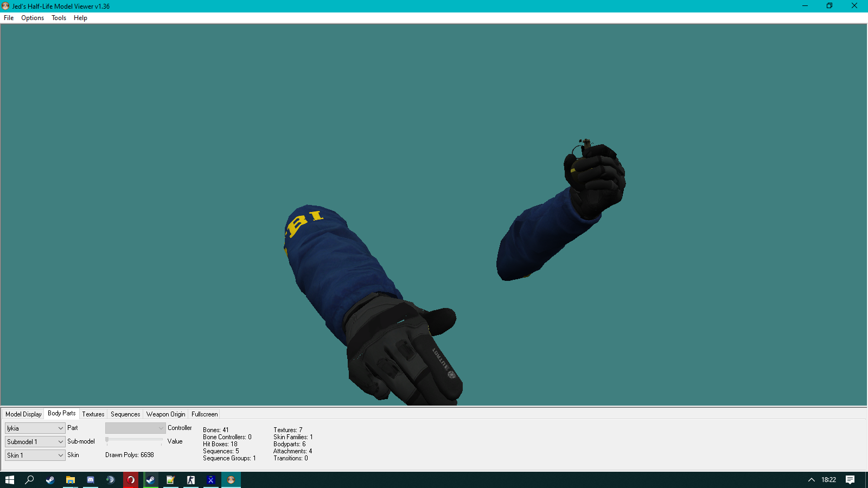
Task: Open the Help menu
Action: [80, 18]
